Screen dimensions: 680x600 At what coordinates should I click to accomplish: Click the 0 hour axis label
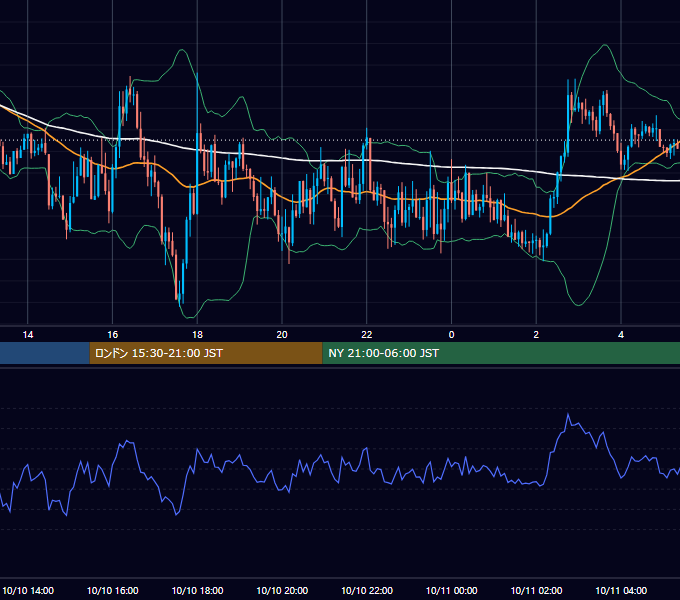coord(451,335)
